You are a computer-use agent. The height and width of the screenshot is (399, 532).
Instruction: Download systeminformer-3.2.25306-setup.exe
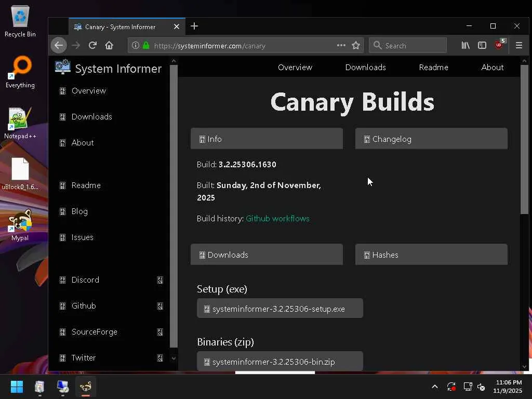pos(280,309)
